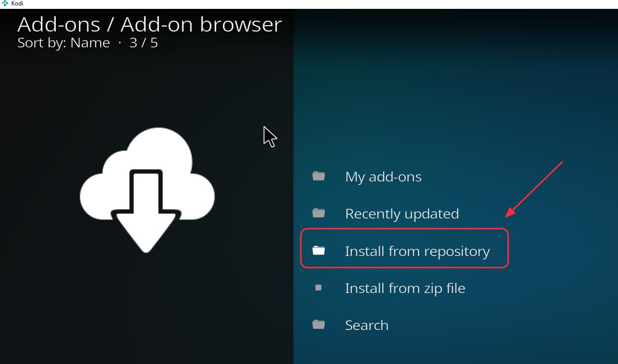Click the Add-on browser part of the heading
Screen dimensions: 618x364
click(x=201, y=24)
